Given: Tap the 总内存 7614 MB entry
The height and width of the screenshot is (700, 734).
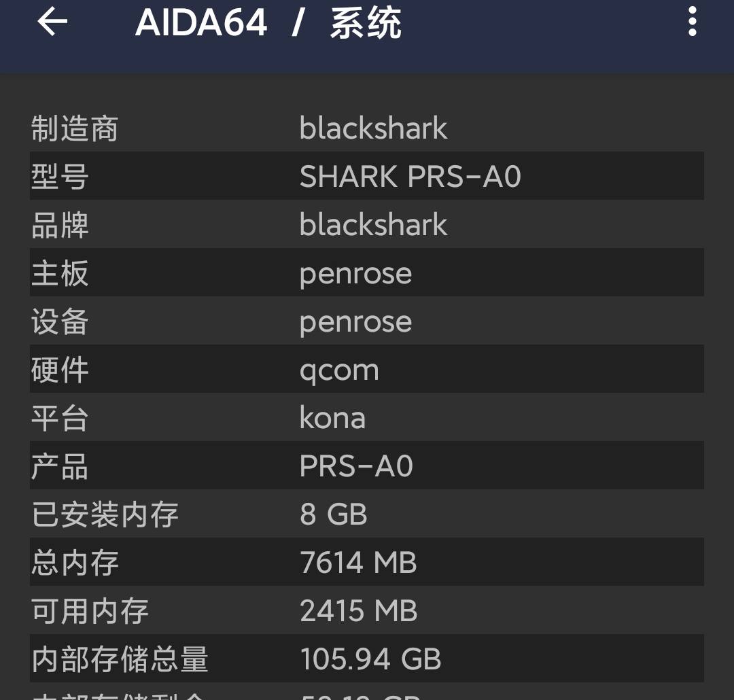Looking at the screenshot, I should [x=367, y=562].
